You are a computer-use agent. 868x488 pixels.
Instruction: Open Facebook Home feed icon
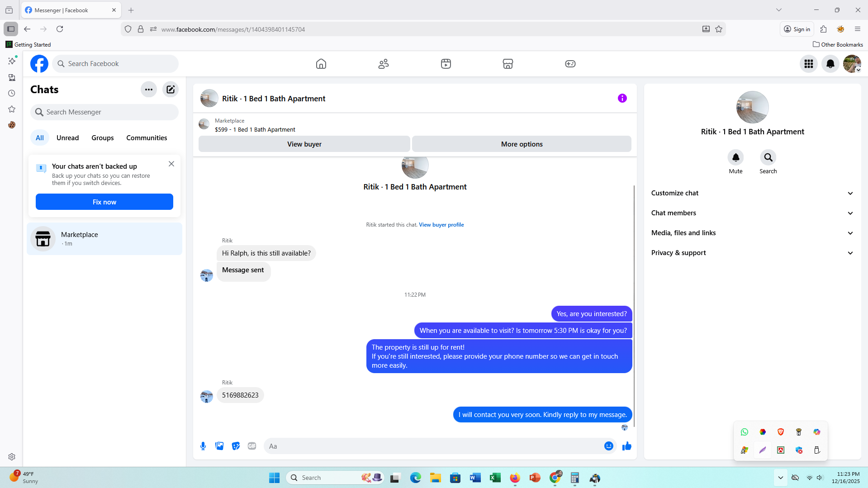[321, 64]
